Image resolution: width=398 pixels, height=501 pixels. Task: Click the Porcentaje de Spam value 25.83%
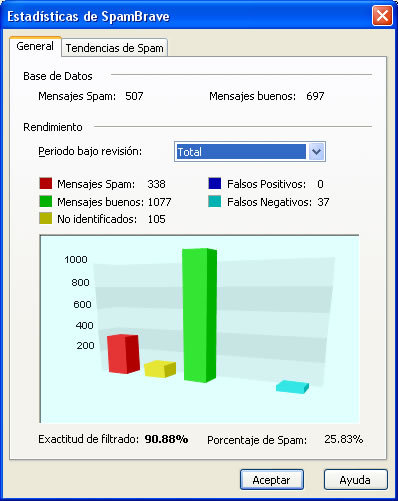click(344, 439)
